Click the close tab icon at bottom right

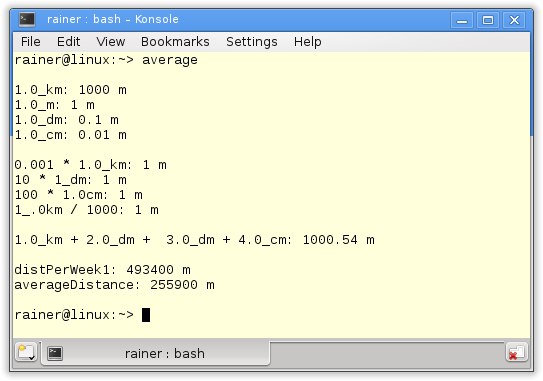[517, 353]
